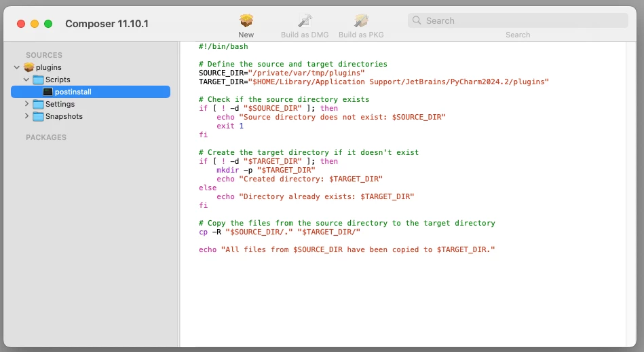This screenshot has width=644, height=352.
Task: Collapse the plugins source tree
Action: (17, 67)
